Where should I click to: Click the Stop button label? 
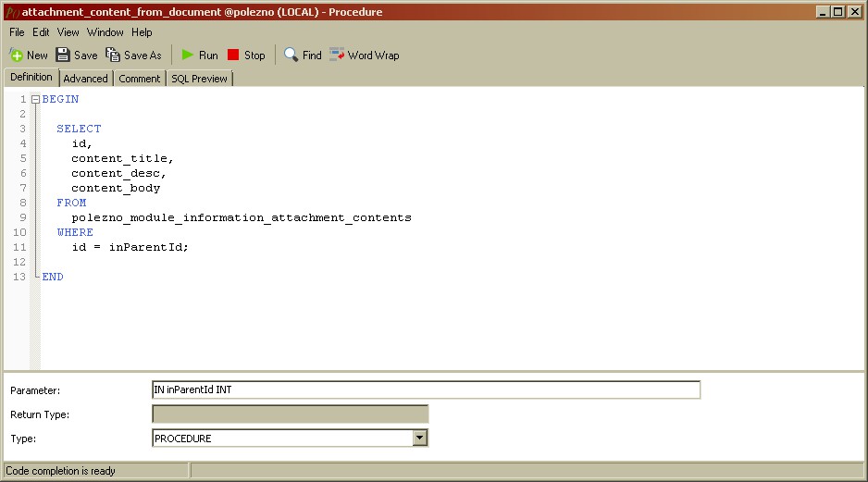tap(254, 56)
